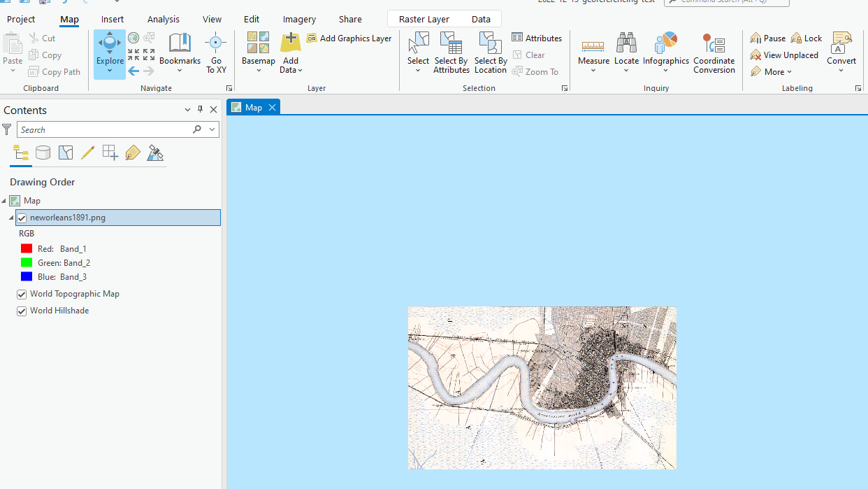
Task: Toggle World Hillshade layer visibility
Action: 22,311
